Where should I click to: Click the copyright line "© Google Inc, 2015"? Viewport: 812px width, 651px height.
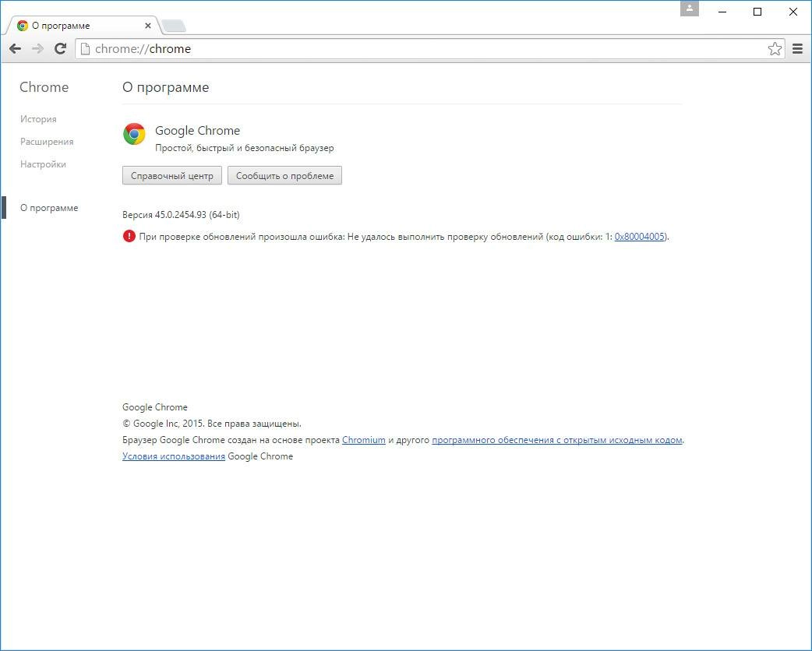pos(212,424)
